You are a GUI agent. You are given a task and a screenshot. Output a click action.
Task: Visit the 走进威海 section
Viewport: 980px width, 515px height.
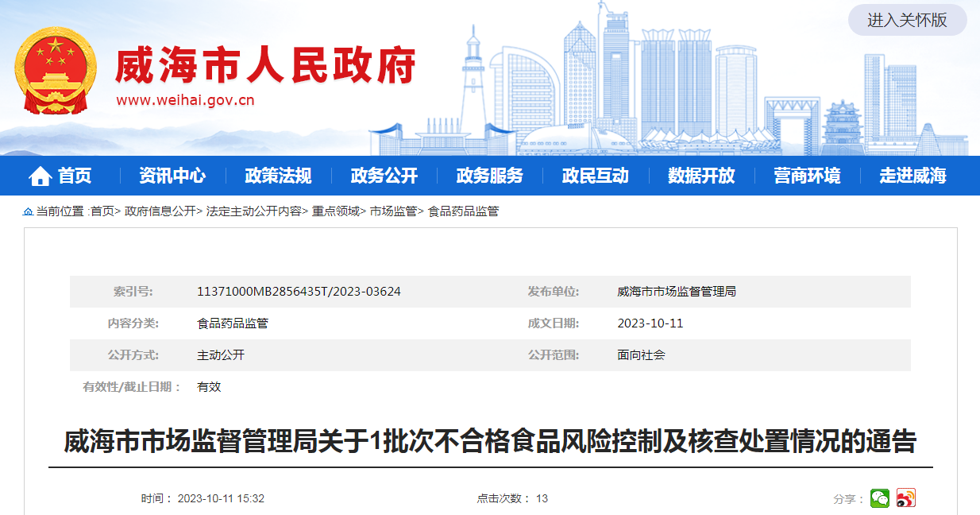[x=912, y=176]
